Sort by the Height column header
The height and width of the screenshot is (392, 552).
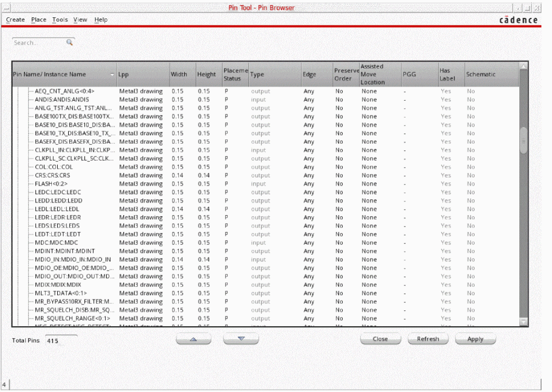tap(209, 74)
